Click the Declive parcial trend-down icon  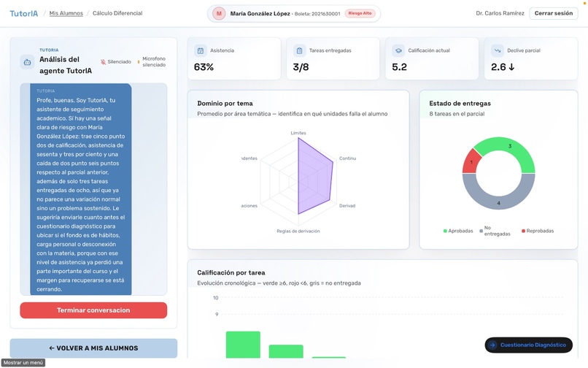498,50
